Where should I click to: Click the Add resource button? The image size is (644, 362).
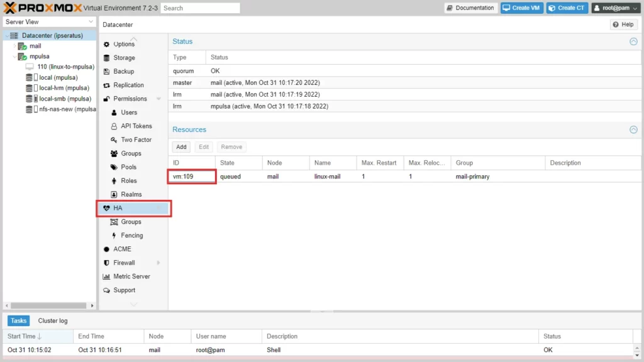181,147
